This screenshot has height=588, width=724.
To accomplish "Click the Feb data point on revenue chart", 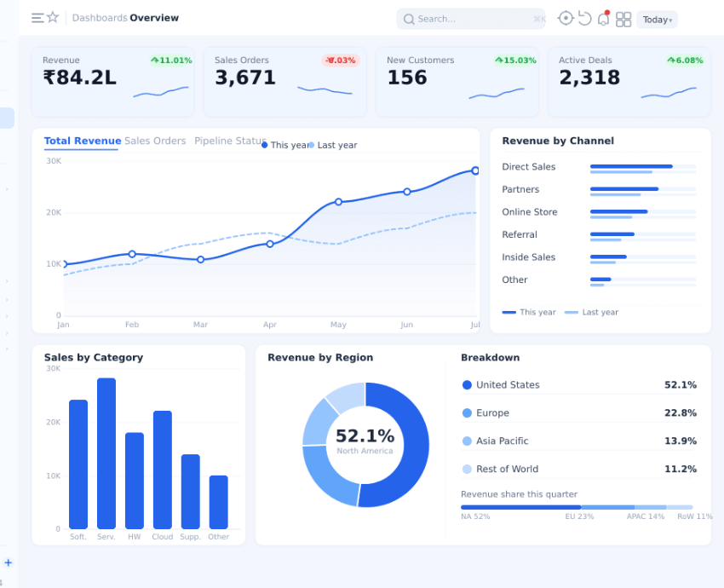I will [x=132, y=254].
